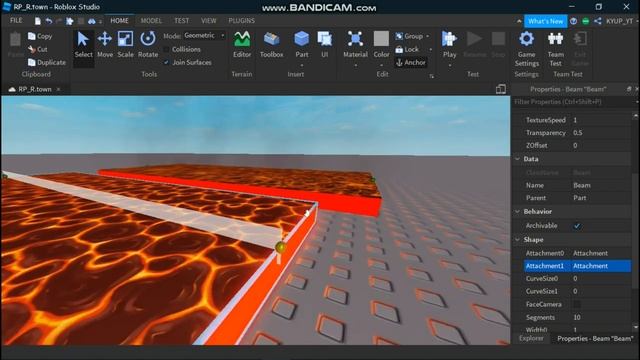
Task: Toggle the Collisions checkbox
Action: point(166,49)
